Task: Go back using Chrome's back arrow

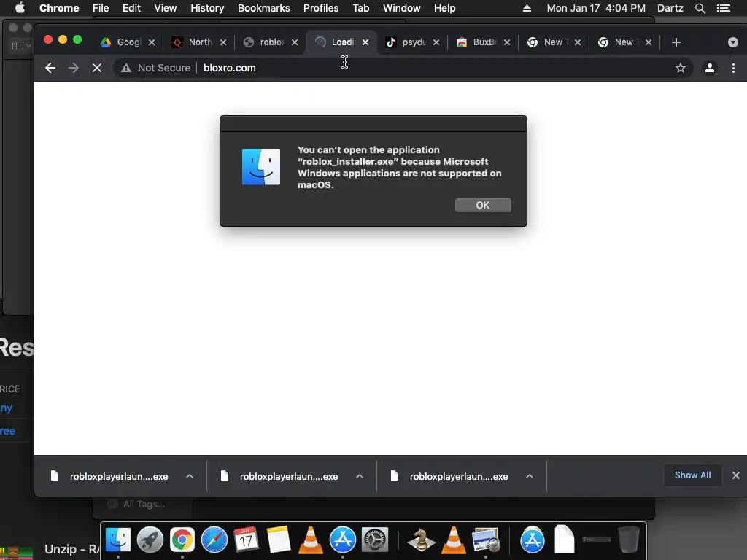Action: (50, 68)
